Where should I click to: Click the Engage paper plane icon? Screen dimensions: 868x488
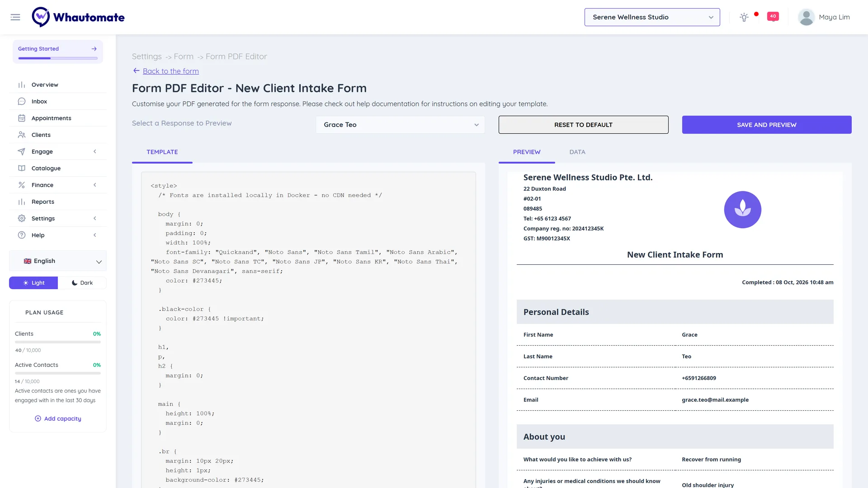pos(22,152)
